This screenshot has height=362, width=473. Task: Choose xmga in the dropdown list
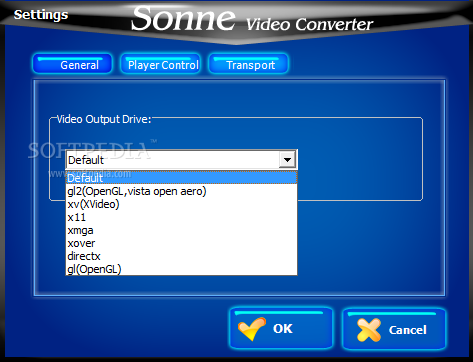181,230
